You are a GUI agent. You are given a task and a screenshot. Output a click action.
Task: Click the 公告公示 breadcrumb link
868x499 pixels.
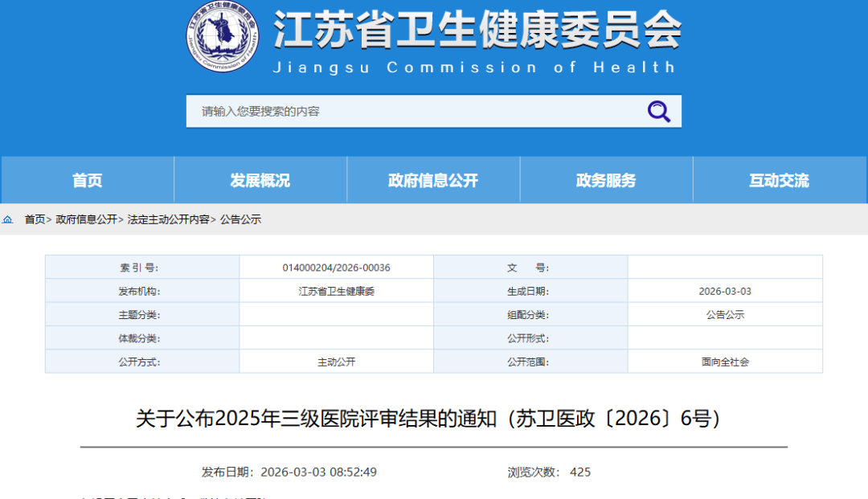tap(240, 219)
